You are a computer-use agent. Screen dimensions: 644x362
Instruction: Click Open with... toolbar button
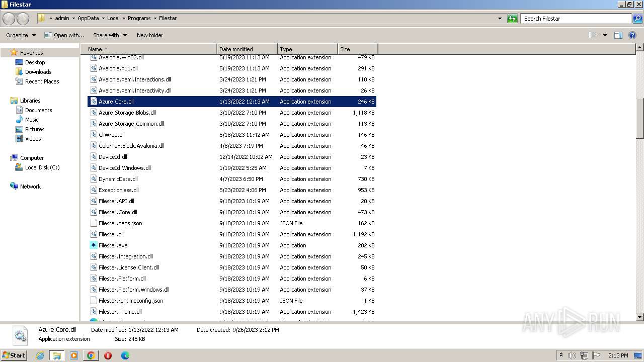pos(64,35)
